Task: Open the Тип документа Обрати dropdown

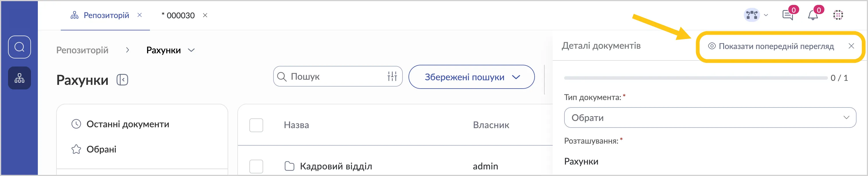Action: tap(710, 118)
